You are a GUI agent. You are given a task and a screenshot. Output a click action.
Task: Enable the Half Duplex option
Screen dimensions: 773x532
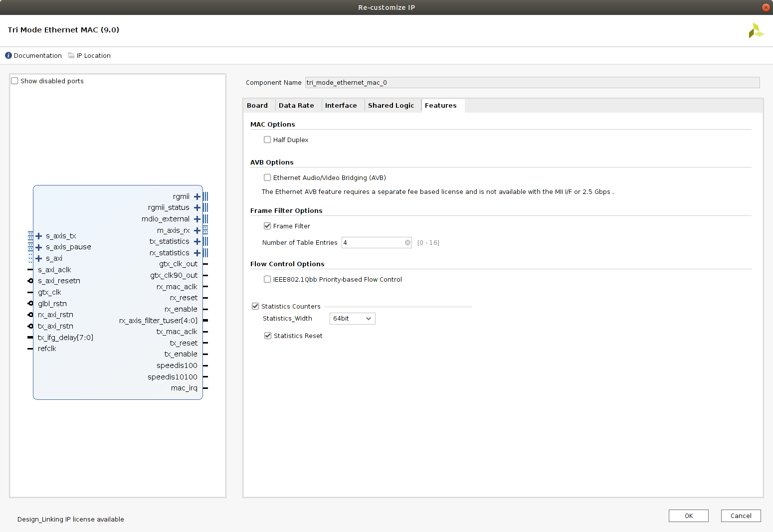(x=267, y=140)
